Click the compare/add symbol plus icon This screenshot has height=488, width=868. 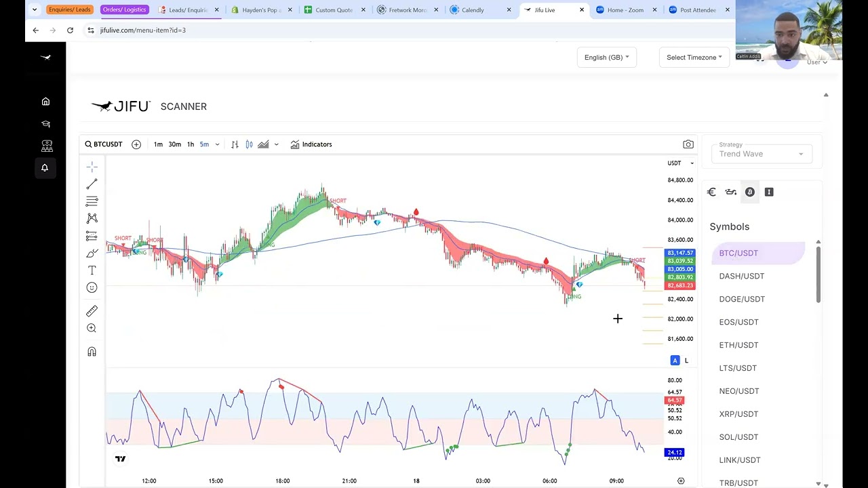coord(136,144)
